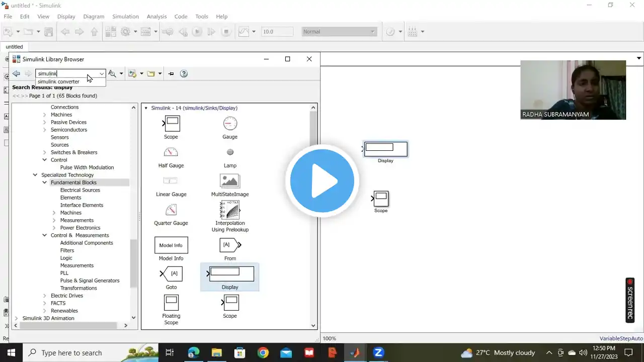This screenshot has width=644, height=362.
Task: Expand the Electric Drives node
Action: tap(45, 296)
